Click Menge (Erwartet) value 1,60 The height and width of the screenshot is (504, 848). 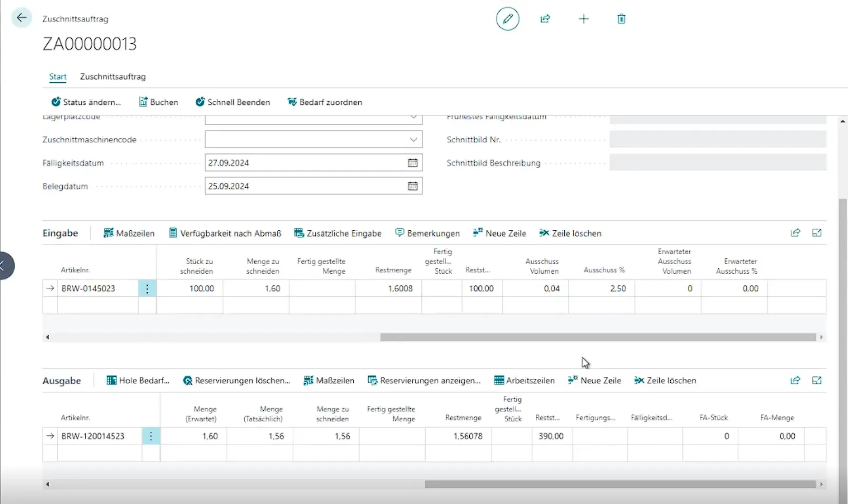click(194, 436)
